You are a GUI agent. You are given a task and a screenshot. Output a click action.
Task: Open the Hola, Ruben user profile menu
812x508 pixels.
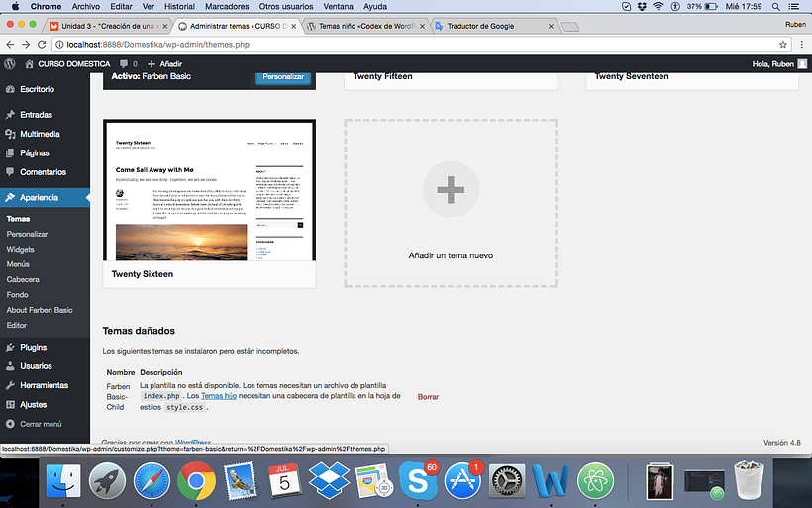pyautogui.click(x=779, y=64)
